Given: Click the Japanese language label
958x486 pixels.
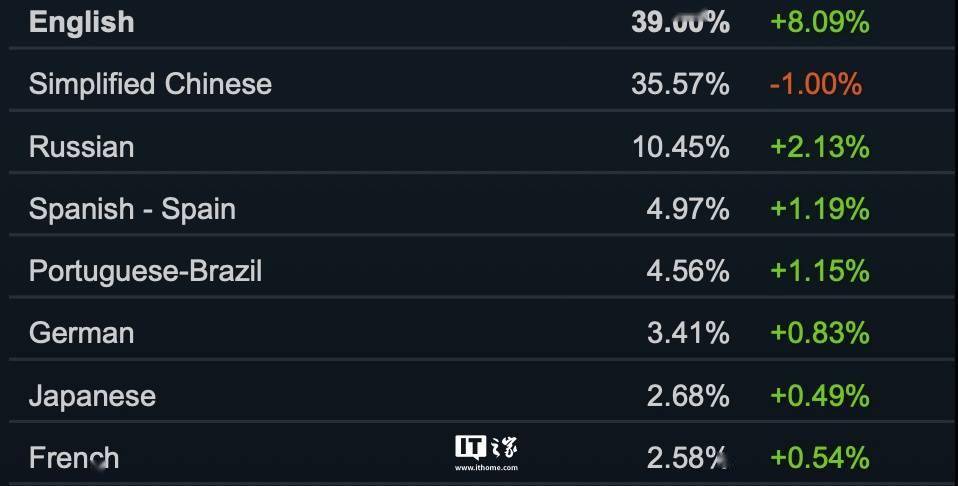Looking at the screenshot, I should 92,396.
